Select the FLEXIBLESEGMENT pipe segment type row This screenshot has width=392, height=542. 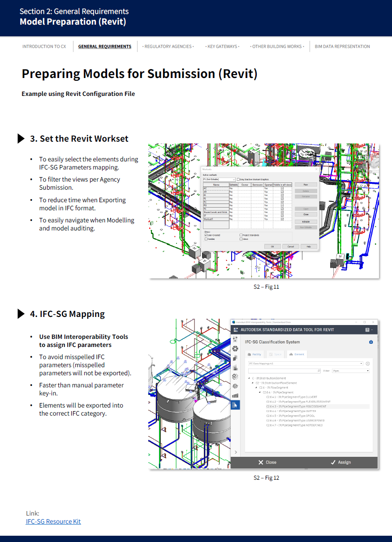tap(298, 402)
